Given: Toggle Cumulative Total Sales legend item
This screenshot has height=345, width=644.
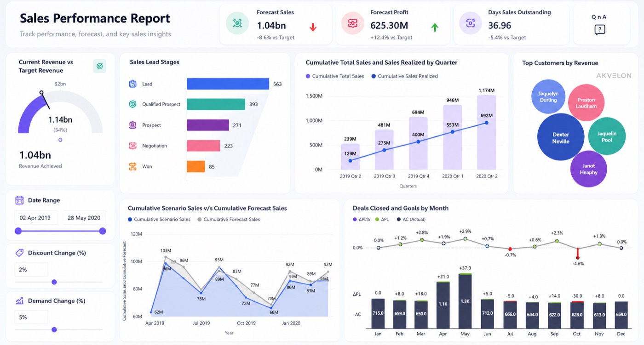Looking at the screenshot, I should 334,76.
